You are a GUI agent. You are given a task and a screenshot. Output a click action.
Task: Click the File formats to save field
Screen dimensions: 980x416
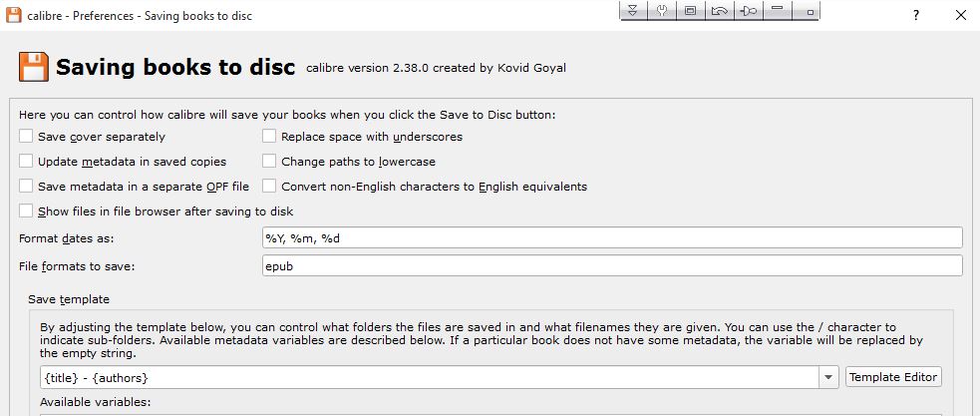pyautogui.click(x=610, y=266)
